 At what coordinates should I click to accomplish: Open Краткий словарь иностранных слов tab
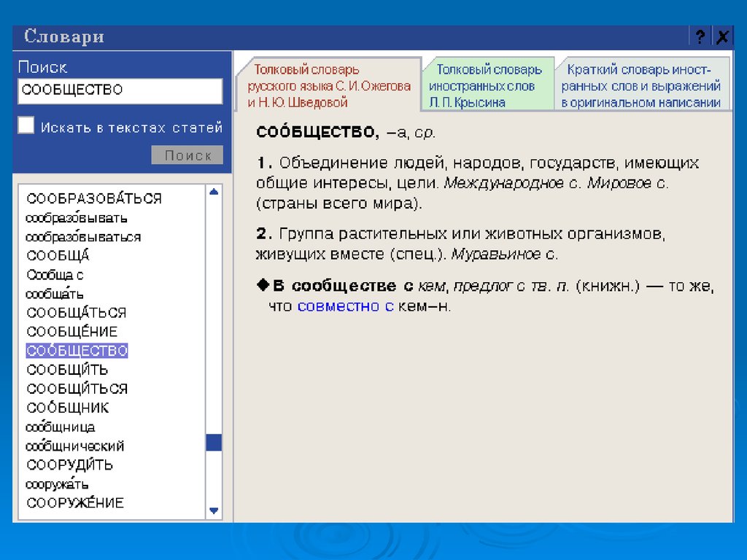tap(640, 86)
